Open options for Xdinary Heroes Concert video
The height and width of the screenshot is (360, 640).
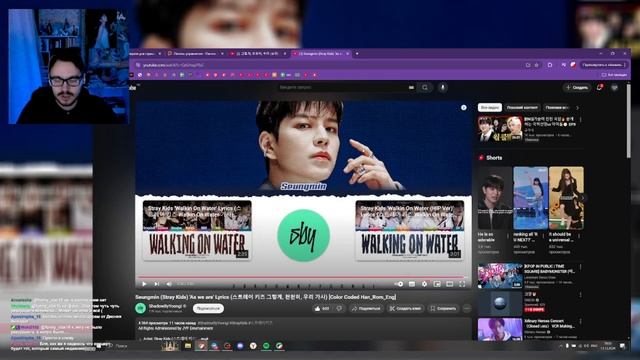tap(580, 322)
